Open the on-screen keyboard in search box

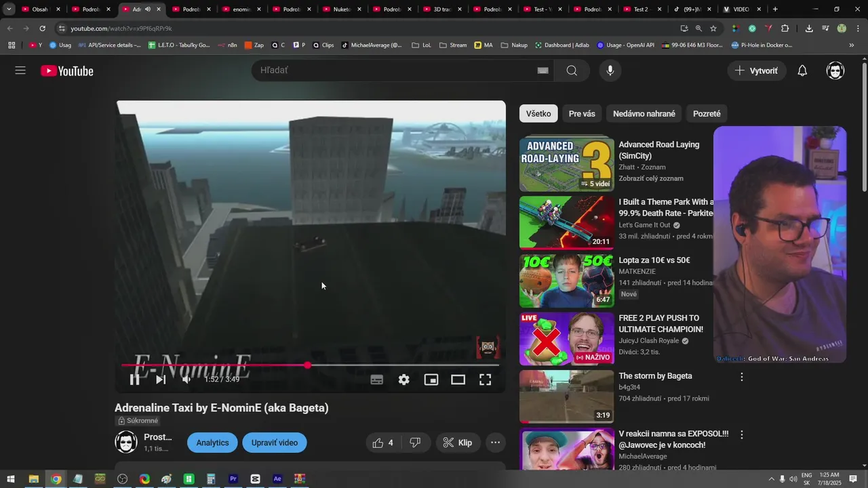click(542, 70)
